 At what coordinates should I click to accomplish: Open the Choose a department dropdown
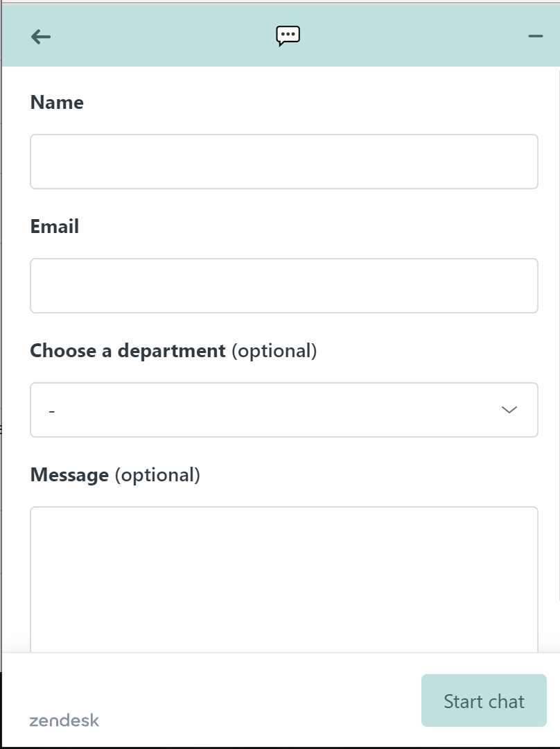click(x=284, y=410)
